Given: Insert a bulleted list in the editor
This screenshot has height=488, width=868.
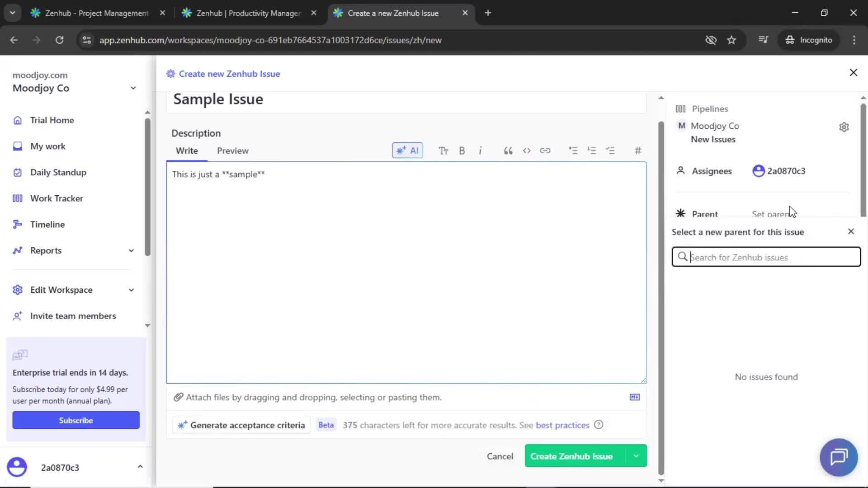Looking at the screenshot, I should point(573,150).
